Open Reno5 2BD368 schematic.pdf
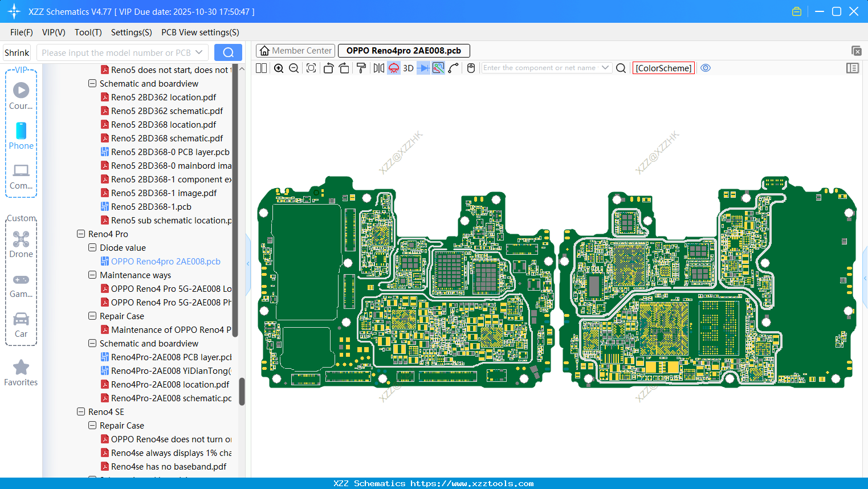The image size is (868, 489). [167, 138]
